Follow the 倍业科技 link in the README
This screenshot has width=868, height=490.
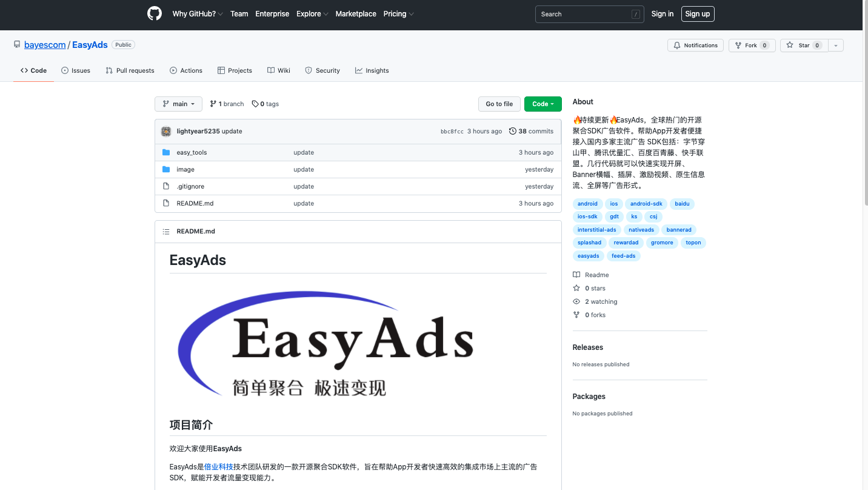[x=218, y=466]
